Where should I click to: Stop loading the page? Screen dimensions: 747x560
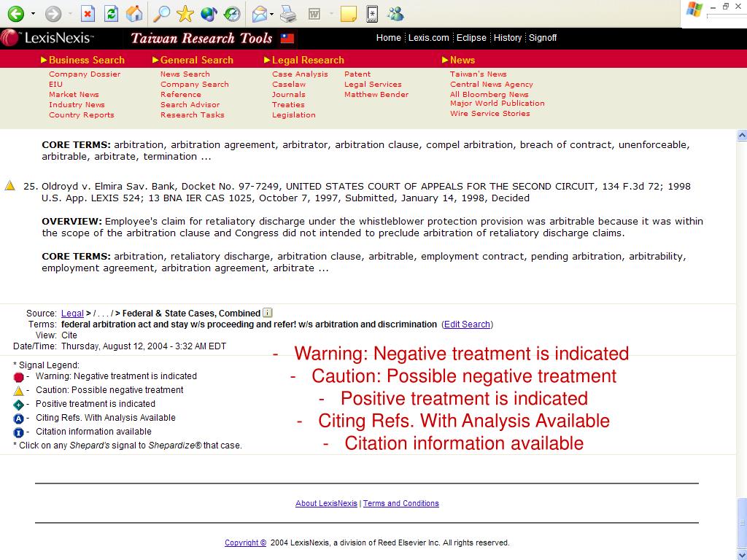click(x=88, y=13)
